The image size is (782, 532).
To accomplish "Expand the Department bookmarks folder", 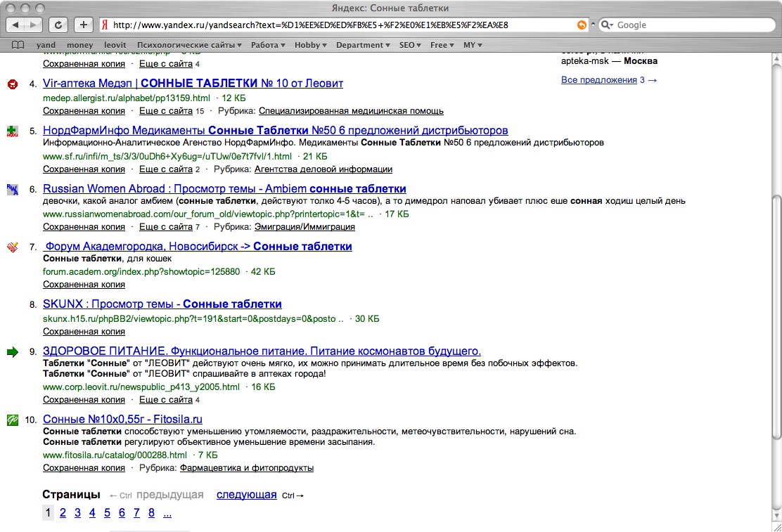I will 363,45.
